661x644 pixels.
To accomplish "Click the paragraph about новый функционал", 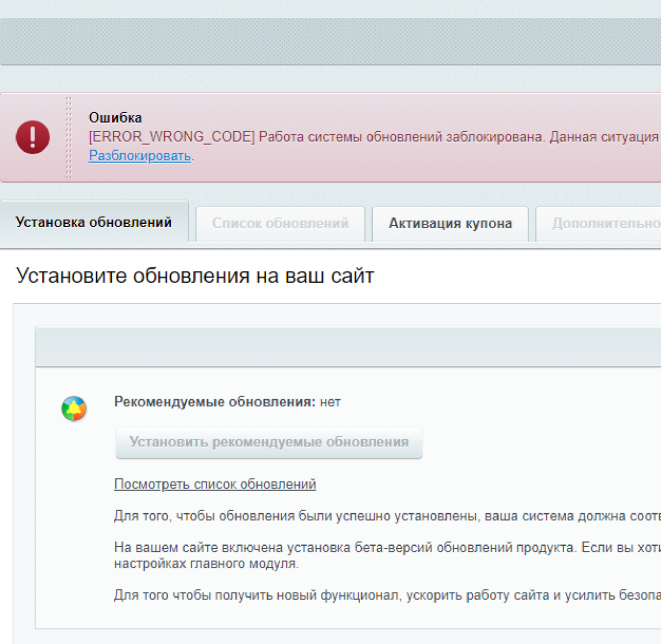I will (x=387, y=595).
